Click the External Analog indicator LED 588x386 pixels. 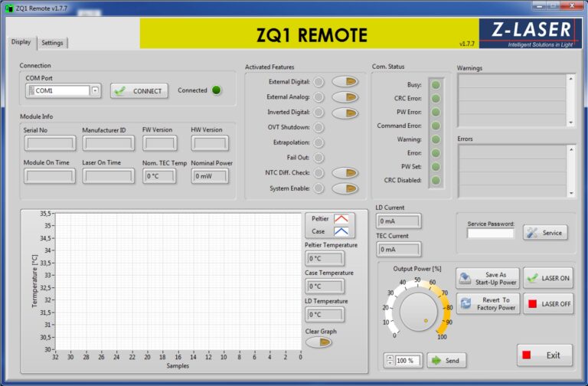tap(318, 97)
